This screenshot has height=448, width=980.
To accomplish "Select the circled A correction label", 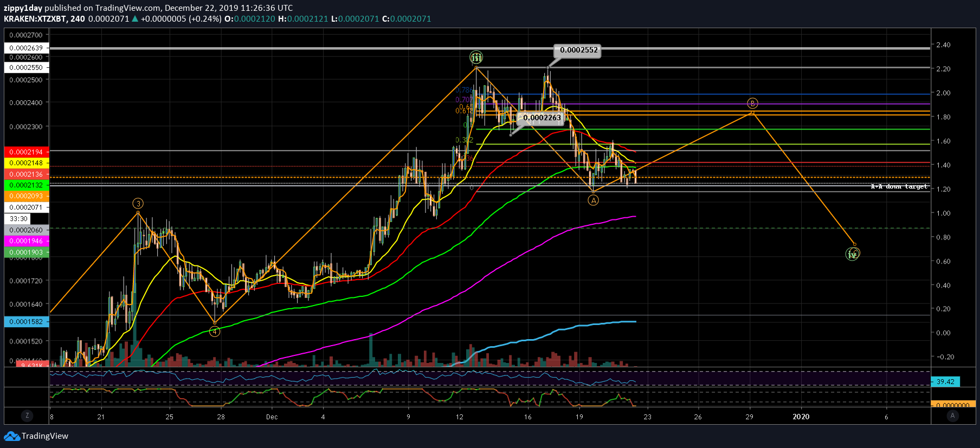I will 594,200.
